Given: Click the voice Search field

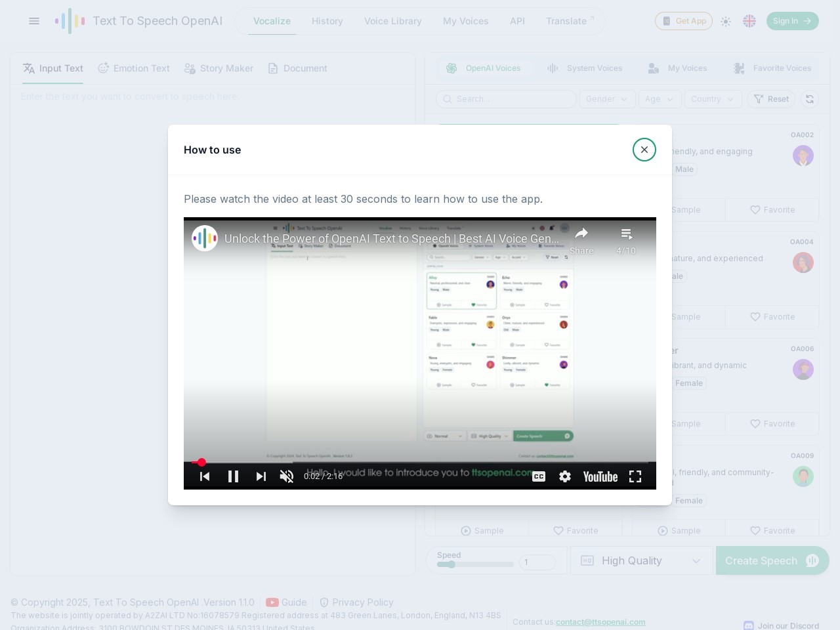Looking at the screenshot, I should (x=506, y=99).
